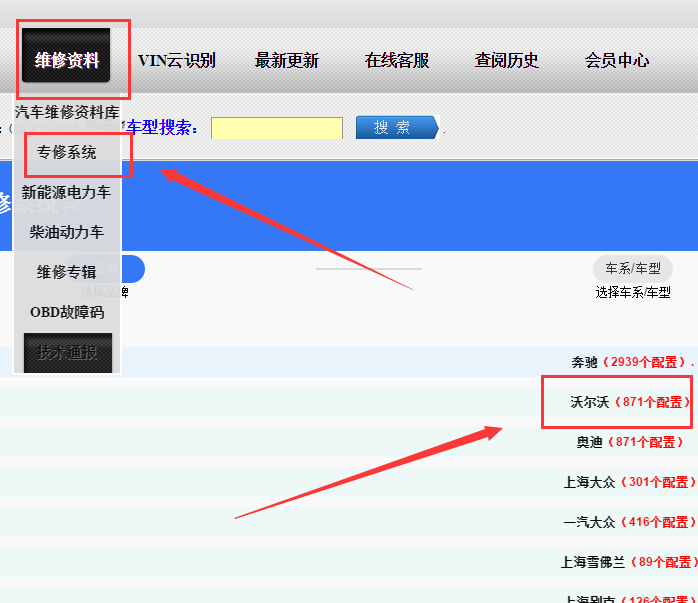Open the 维修资料 menu tab
The image size is (698, 603).
tap(66, 55)
